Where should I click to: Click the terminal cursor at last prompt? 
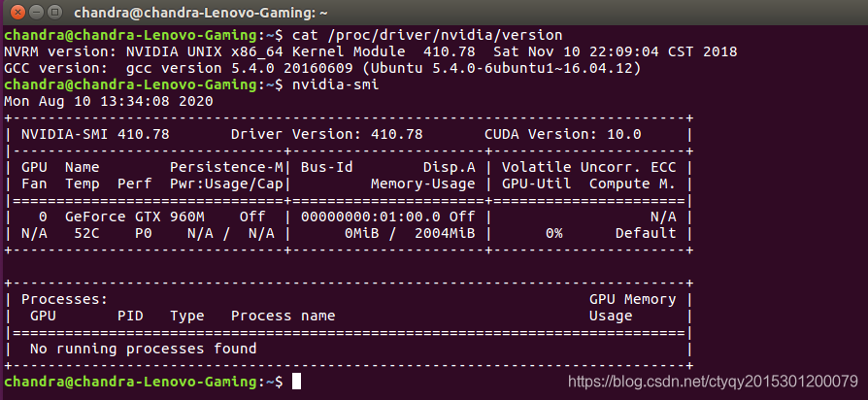[x=296, y=382]
